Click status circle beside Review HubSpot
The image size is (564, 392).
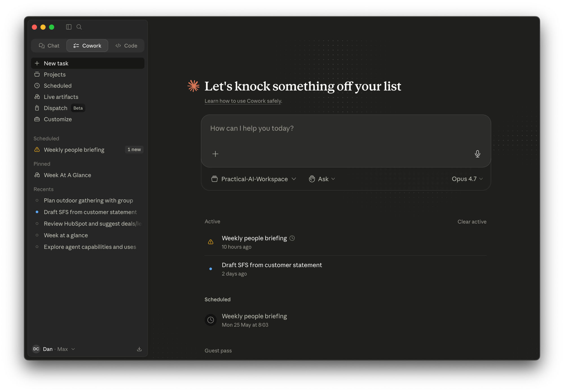point(37,223)
